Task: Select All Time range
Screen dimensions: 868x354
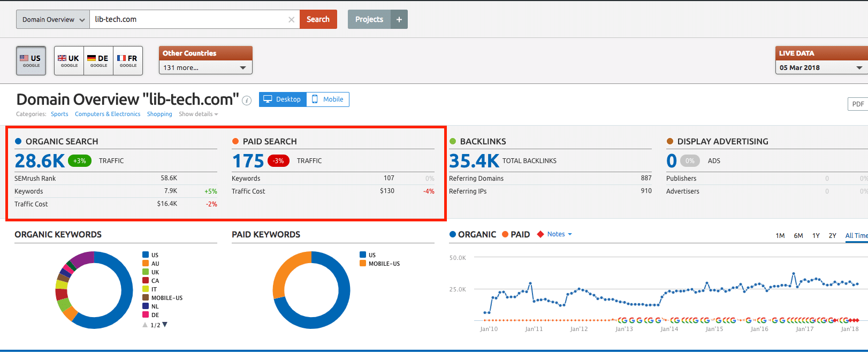Action: tap(856, 236)
